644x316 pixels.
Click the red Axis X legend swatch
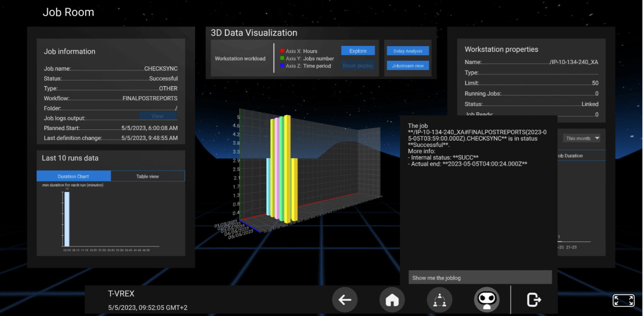(x=282, y=51)
